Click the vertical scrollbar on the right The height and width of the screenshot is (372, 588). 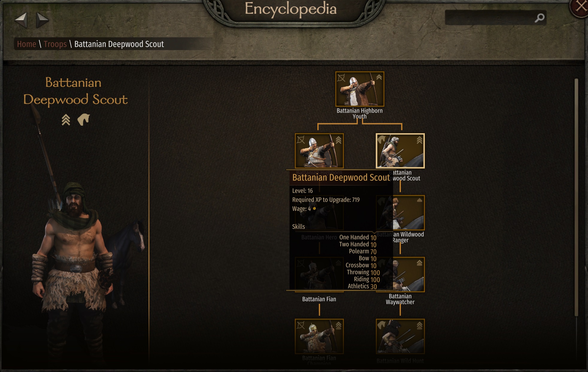pos(576,197)
